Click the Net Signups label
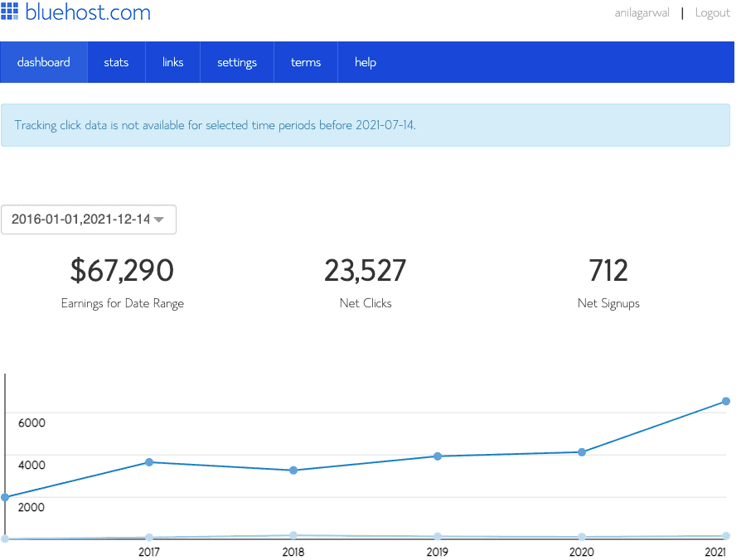 click(608, 303)
